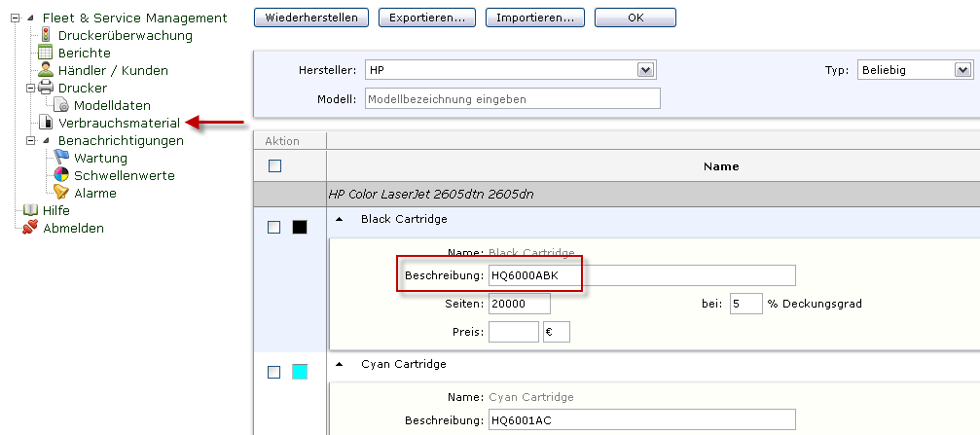Click the Schwellenwerte color wheel icon
This screenshot has width=980, height=435.
coord(61,175)
